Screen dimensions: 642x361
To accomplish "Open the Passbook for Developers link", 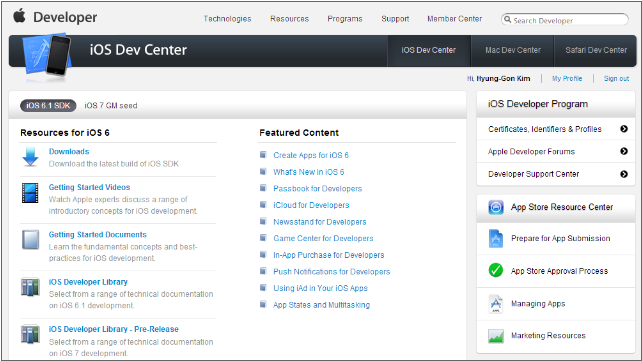I will point(318,189).
